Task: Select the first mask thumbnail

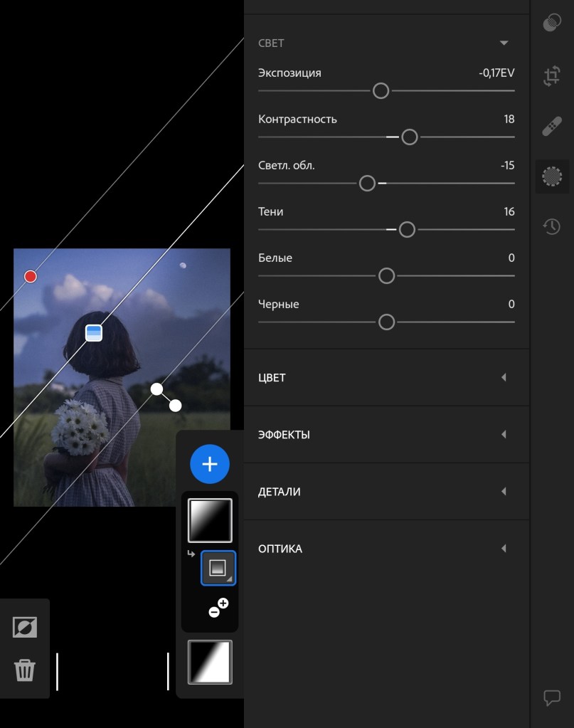Action: coord(210,520)
